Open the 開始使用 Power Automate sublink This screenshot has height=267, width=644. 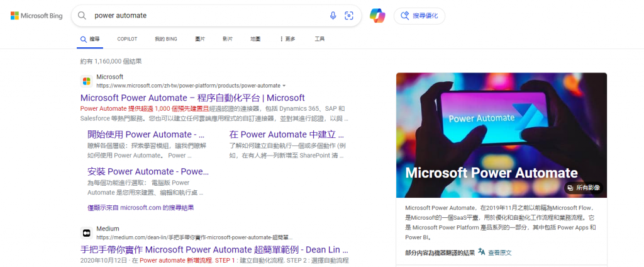(x=146, y=135)
